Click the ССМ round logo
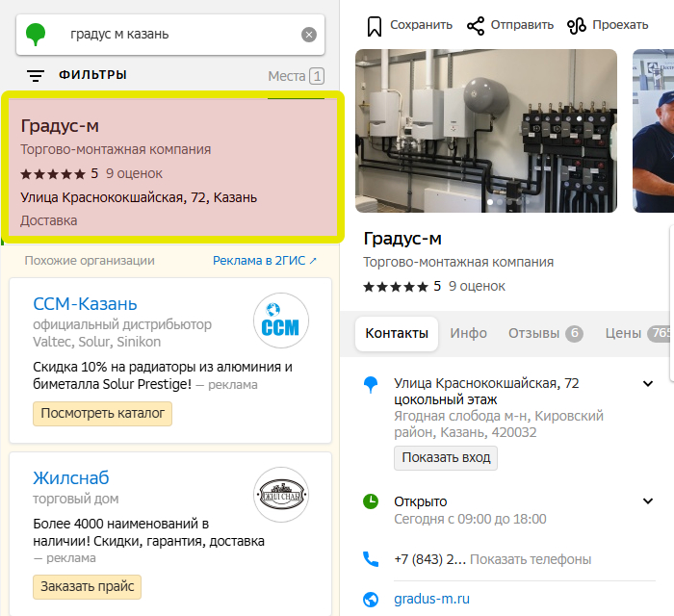Viewport: 674px width, 616px height. [281, 321]
